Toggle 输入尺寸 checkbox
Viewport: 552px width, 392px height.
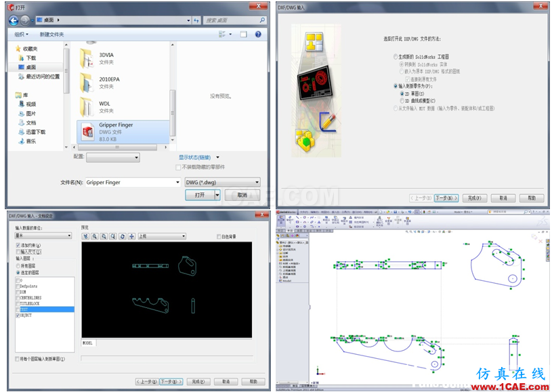click(x=18, y=252)
